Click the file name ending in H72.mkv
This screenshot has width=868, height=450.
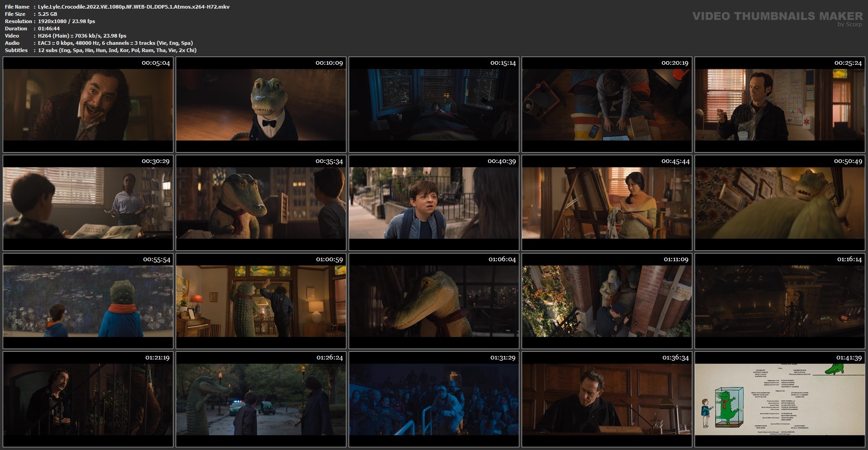(x=134, y=7)
